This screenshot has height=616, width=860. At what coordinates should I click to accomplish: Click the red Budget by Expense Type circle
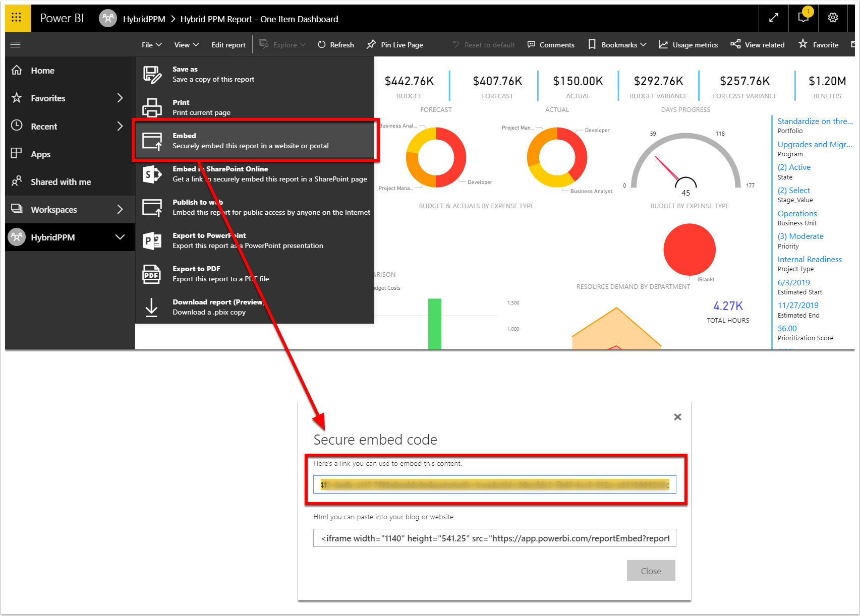point(689,250)
